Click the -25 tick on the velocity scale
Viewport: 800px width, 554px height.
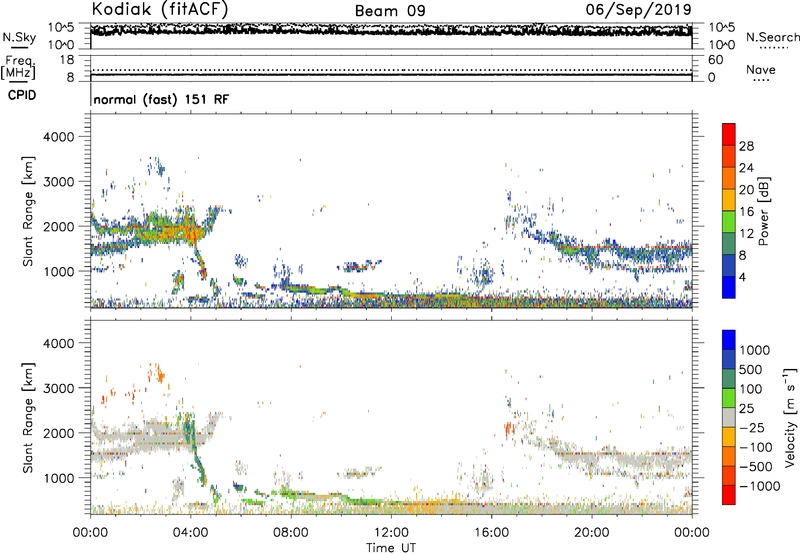pos(752,427)
